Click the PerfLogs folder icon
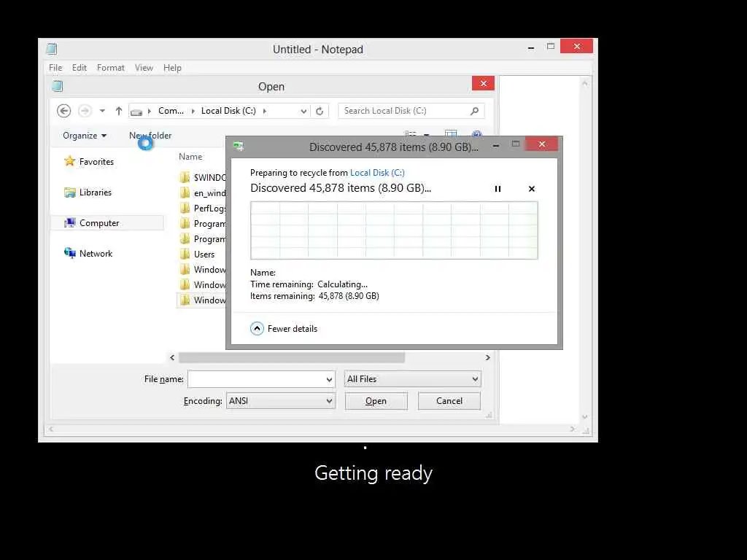This screenshot has width=747, height=560. point(185,208)
